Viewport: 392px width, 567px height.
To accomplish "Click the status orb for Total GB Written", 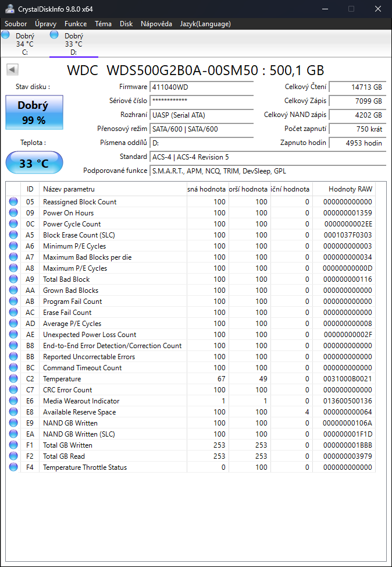I will click(13, 445).
